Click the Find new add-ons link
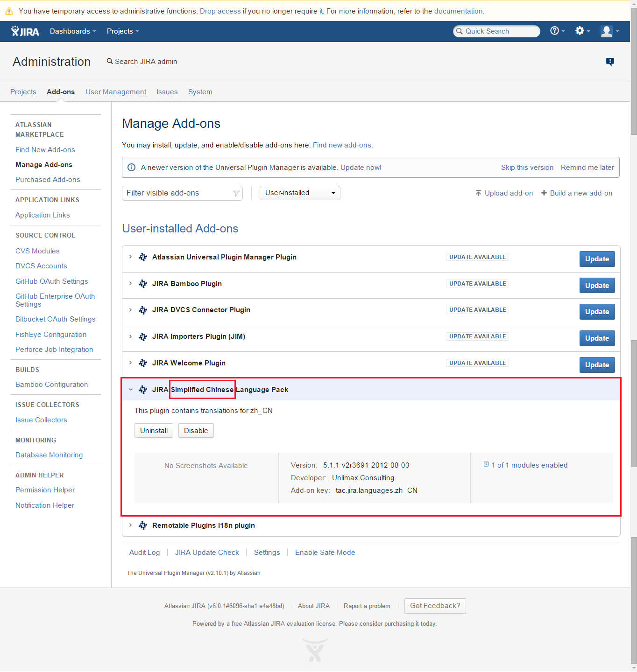 342,145
